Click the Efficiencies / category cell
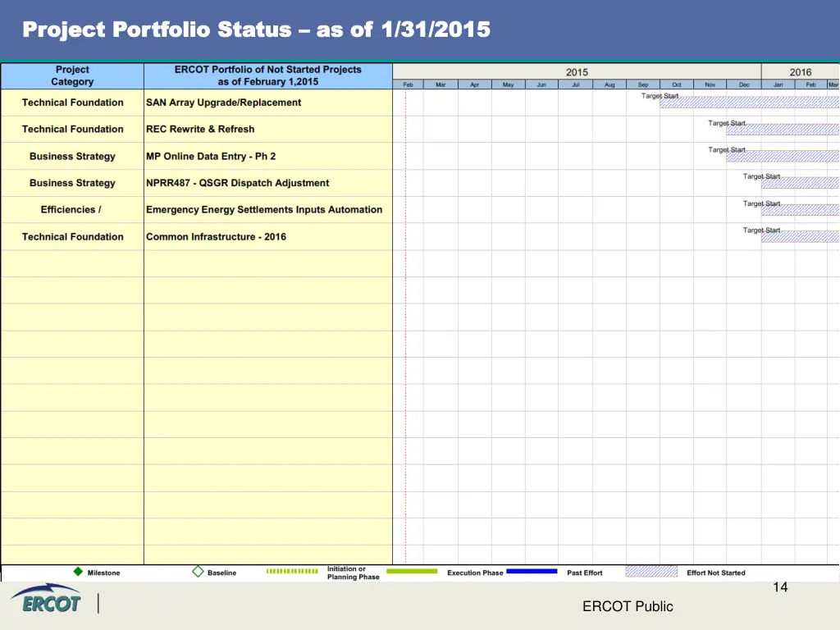 point(71,209)
